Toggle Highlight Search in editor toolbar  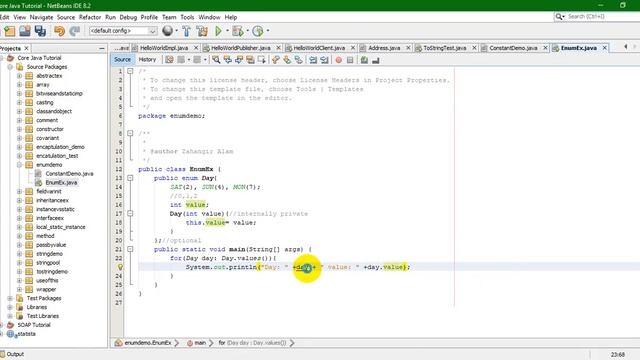tap(250, 60)
